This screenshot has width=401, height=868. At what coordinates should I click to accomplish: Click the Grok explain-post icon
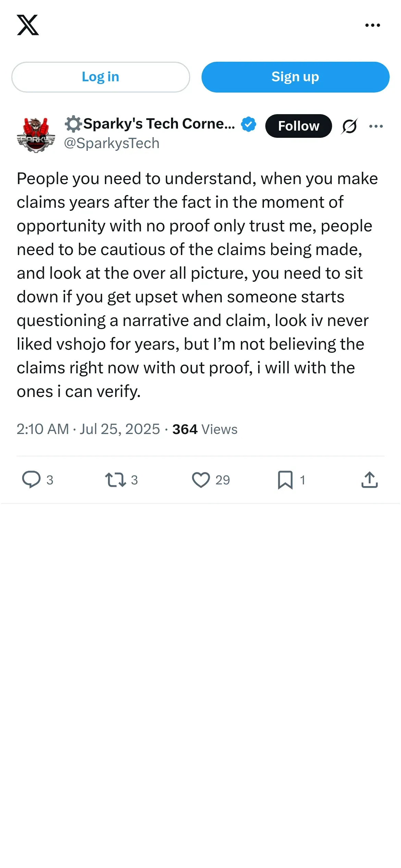tap(349, 126)
